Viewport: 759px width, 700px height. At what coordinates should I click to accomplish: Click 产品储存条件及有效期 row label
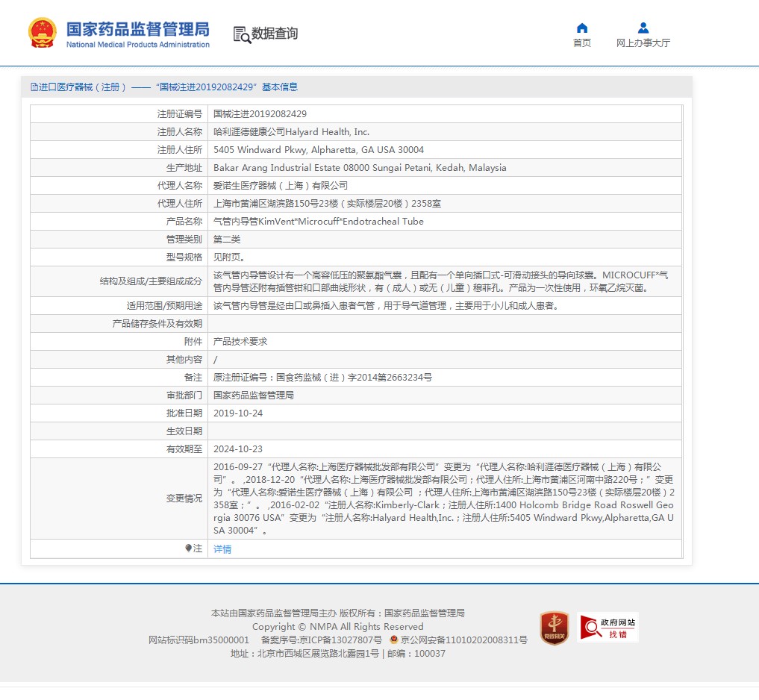[x=157, y=323]
